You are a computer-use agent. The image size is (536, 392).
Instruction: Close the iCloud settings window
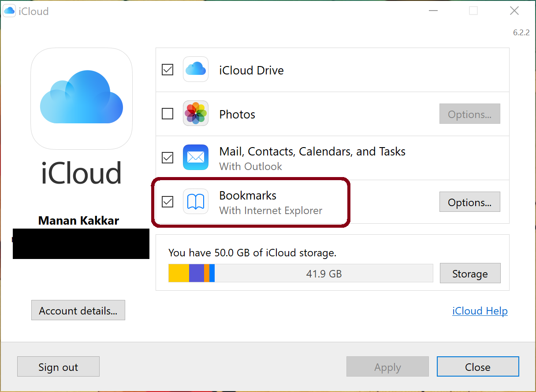pyautogui.click(x=478, y=366)
